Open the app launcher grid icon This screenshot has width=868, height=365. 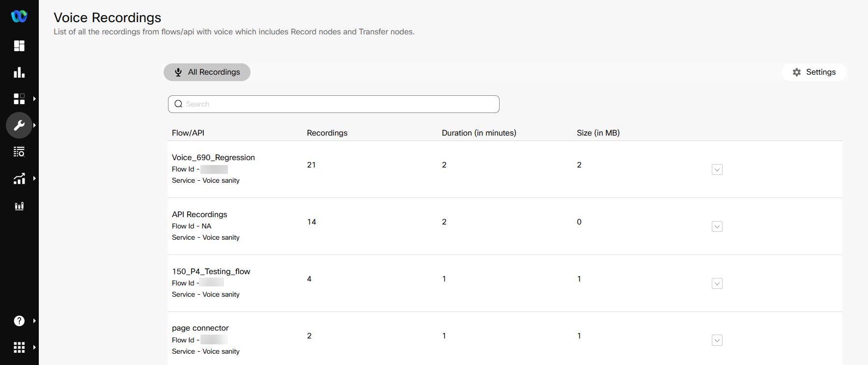point(19,347)
